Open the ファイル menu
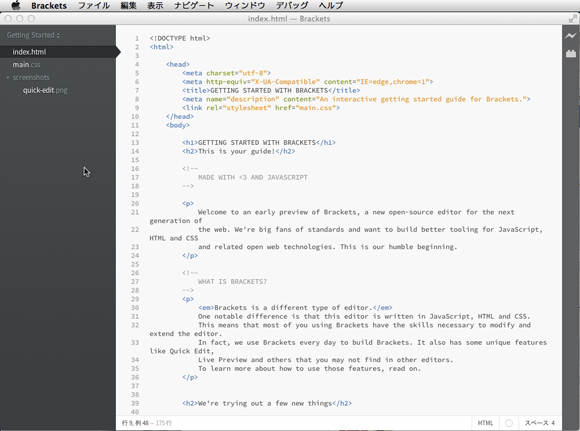Screen dimensions: 580x431 (x=94, y=6)
